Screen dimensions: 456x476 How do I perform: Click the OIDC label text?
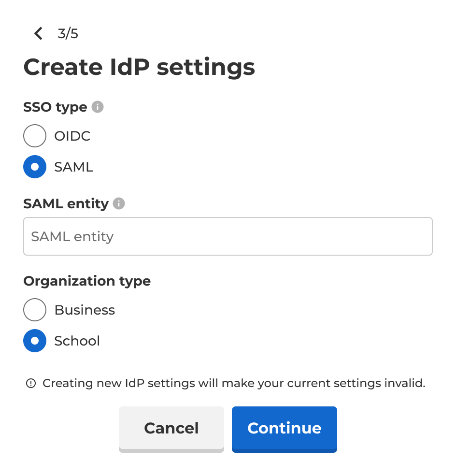[x=72, y=136]
